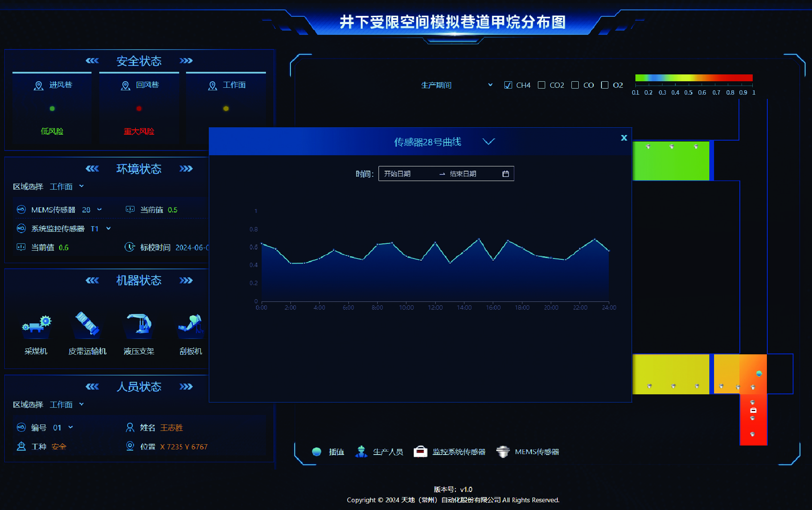Click the MEMS传感器 legend icon
The height and width of the screenshot is (510, 812).
(503, 452)
